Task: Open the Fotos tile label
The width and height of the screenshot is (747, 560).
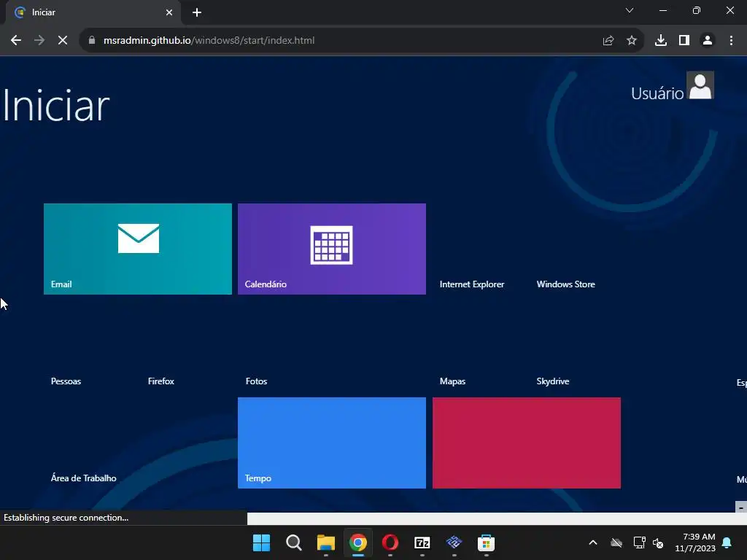Action: click(x=256, y=381)
